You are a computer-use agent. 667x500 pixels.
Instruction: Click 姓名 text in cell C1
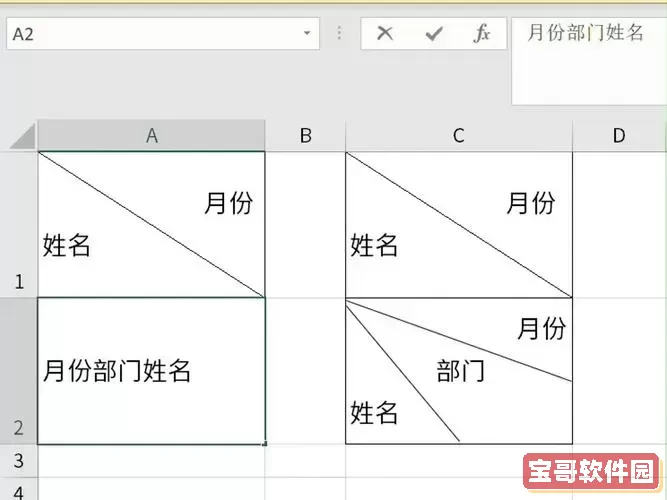pyautogui.click(x=374, y=245)
